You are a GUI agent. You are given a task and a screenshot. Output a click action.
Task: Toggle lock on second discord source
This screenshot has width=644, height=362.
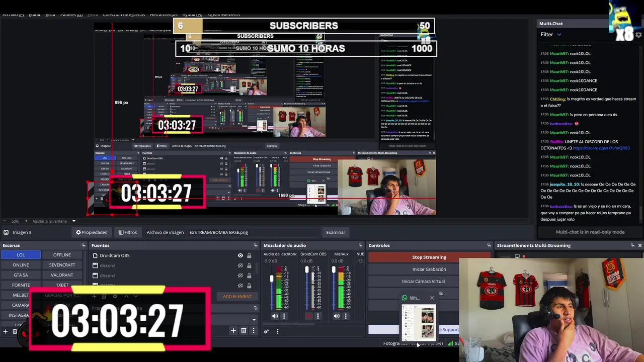pos(249,276)
